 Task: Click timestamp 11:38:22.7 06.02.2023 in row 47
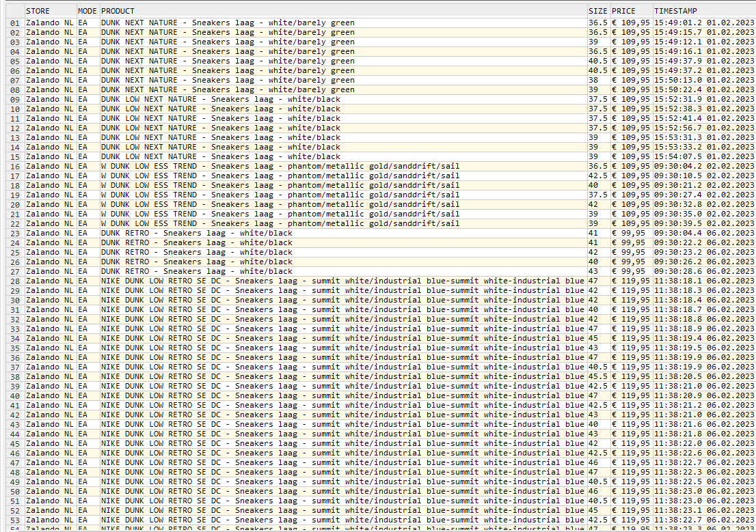(704, 462)
